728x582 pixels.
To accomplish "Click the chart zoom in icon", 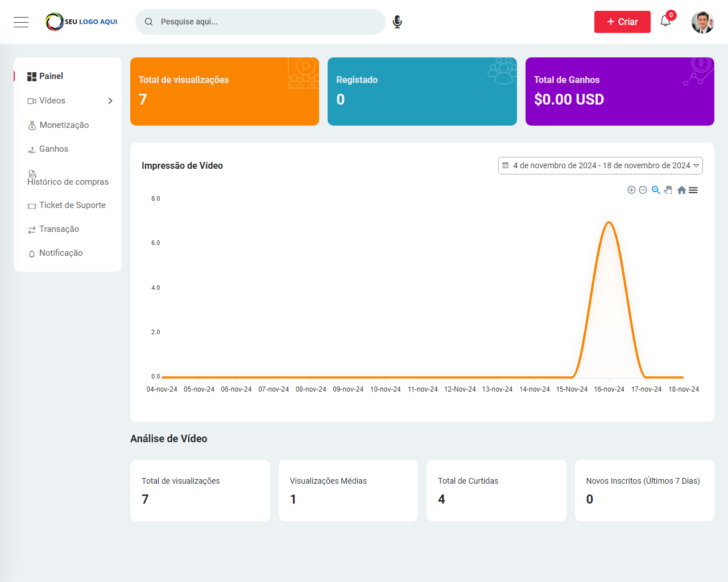I will coord(631,190).
